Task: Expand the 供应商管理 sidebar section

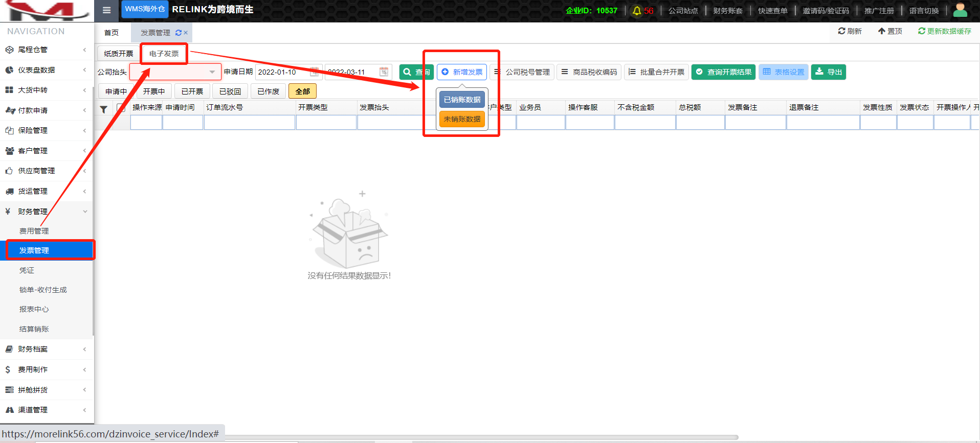Action: (47, 171)
